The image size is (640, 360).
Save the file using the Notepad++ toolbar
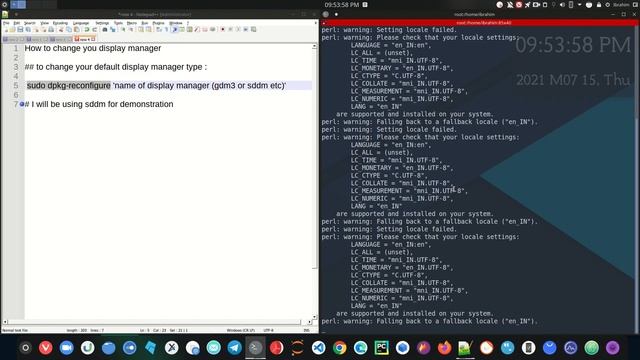pyautogui.click(x=20, y=29)
